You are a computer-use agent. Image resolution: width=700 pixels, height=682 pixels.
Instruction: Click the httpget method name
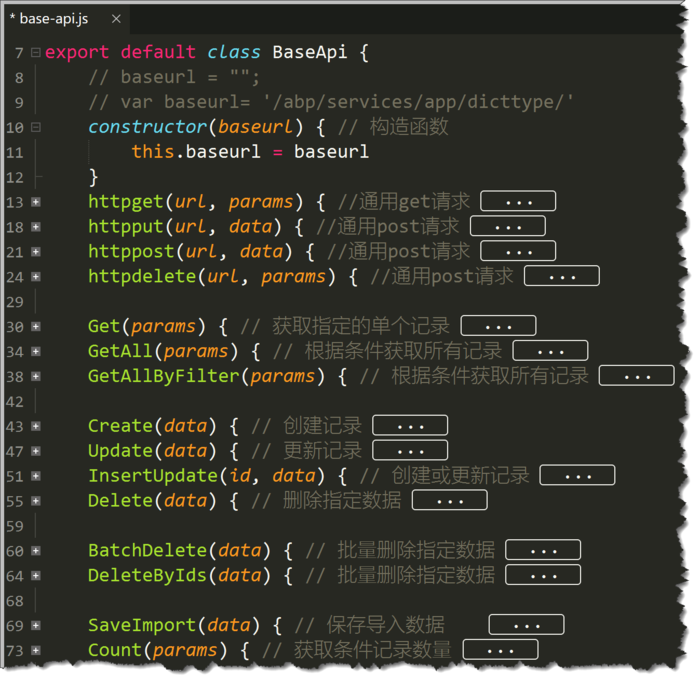point(126,202)
